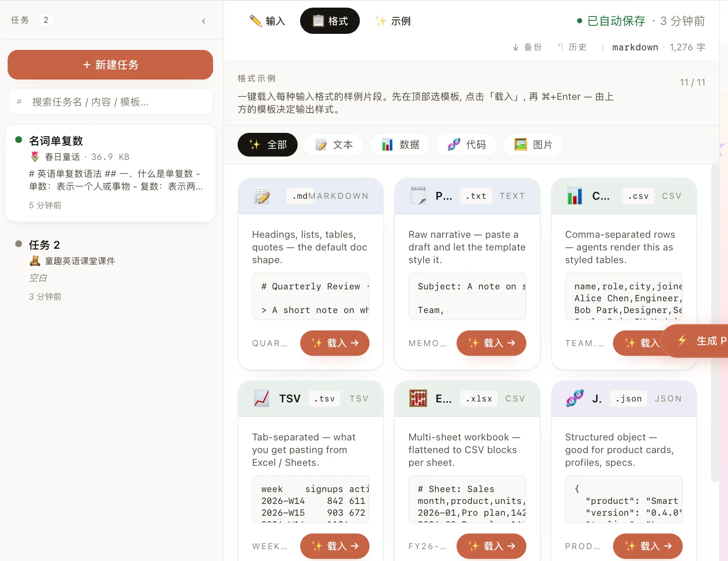Filter samples by 数据
This screenshot has width=728, height=561.
[400, 145]
